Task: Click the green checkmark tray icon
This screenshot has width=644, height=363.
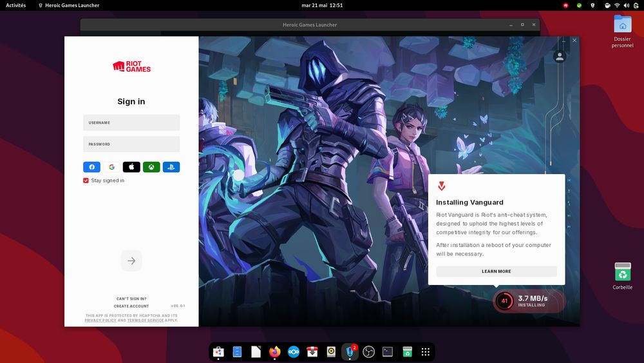Action: (x=579, y=5)
